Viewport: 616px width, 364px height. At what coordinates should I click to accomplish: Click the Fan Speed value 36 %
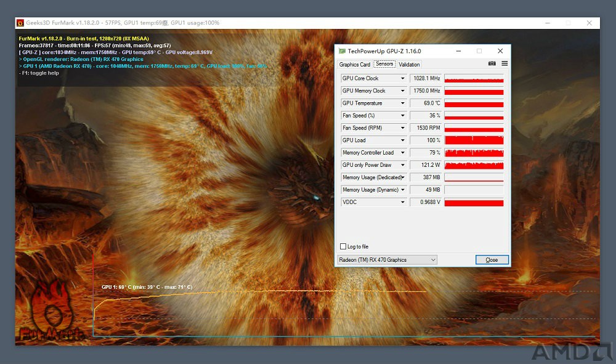(426, 115)
